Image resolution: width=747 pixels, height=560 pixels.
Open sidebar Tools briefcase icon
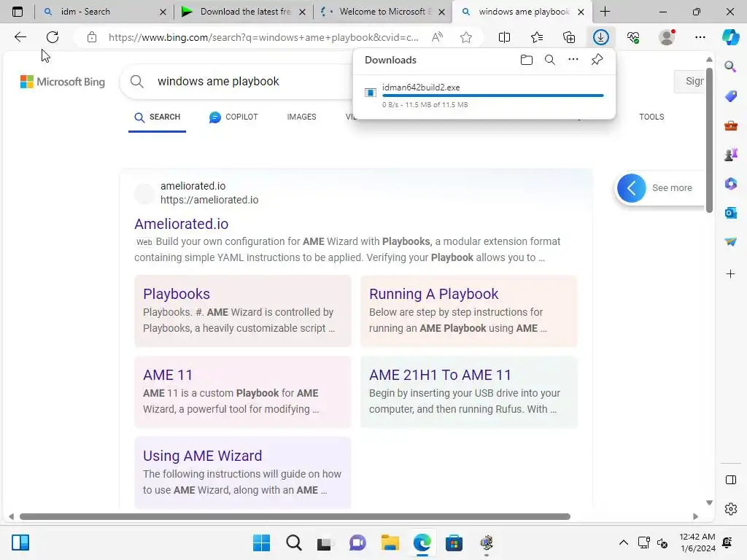point(730,125)
